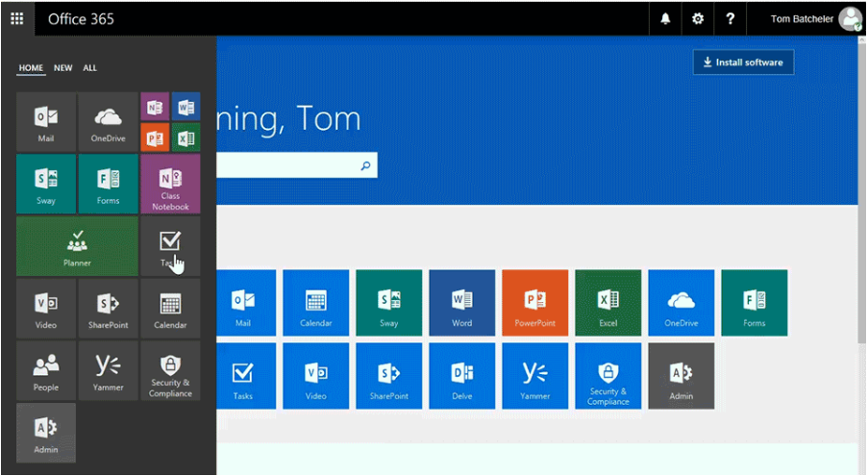Open the app launcher waffle icon
The width and height of the screenshot is (868, 476).
click(x=17, y=19)
